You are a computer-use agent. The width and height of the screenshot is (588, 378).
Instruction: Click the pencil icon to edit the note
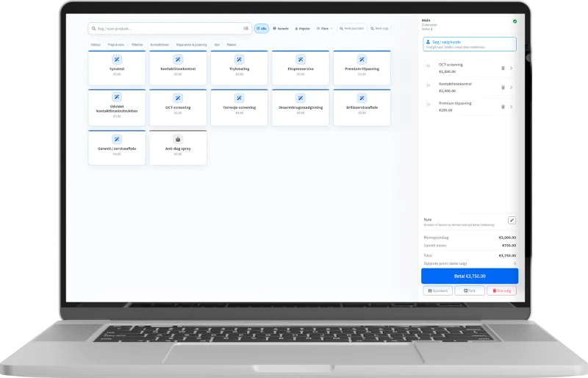coord(512,221)
